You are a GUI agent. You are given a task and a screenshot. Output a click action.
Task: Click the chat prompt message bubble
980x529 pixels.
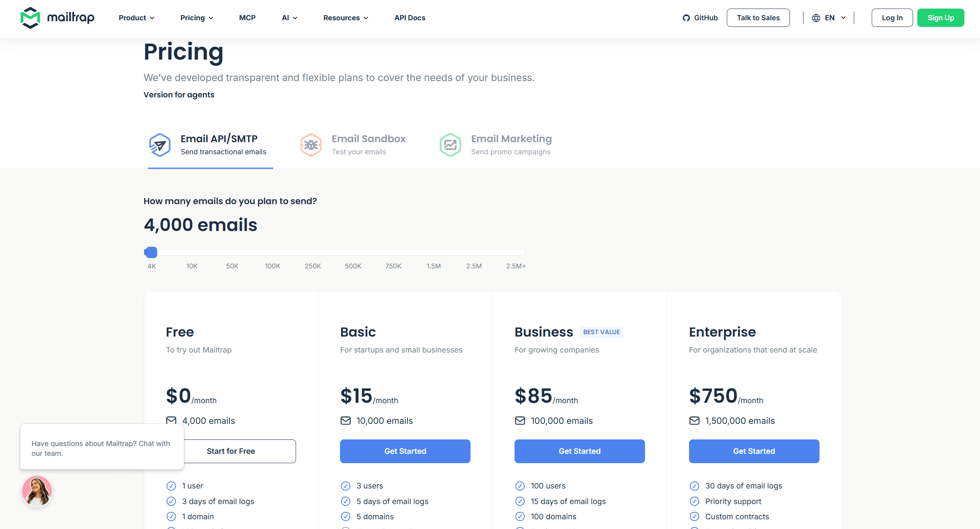pos(102,447)
